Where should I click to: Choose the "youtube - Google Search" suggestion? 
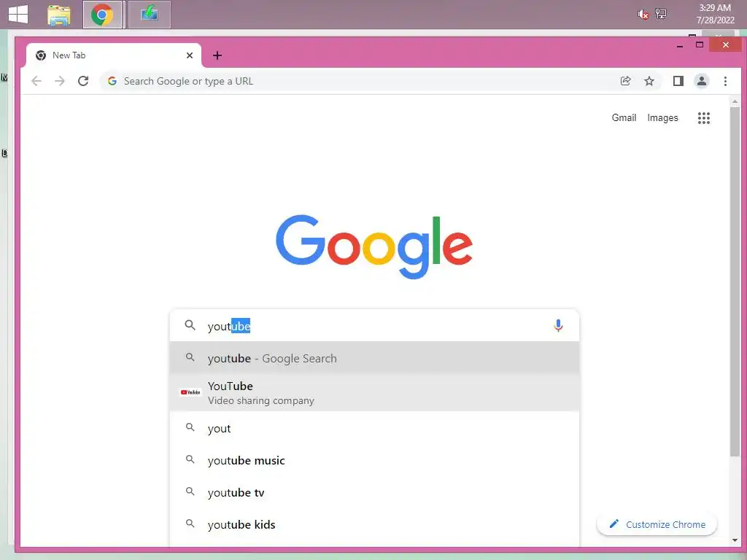[374, 357]
